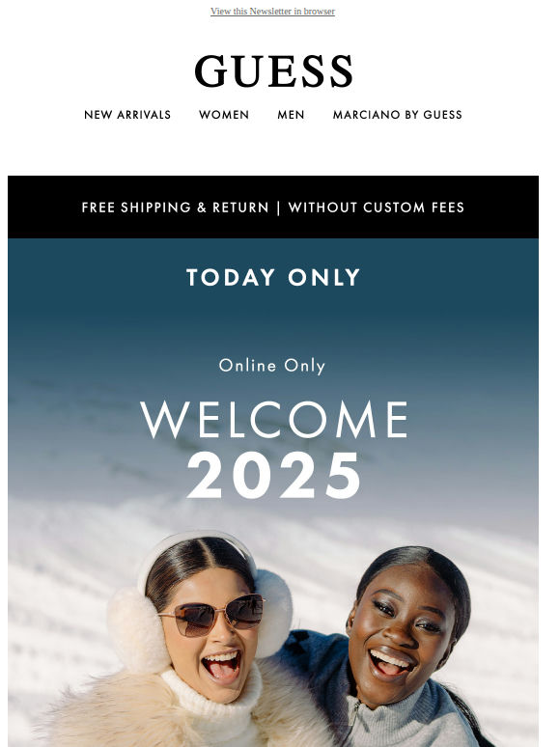Click the WELCOME headline text
This screenshot has height=747, width=560.
click(x=274, y=419)
